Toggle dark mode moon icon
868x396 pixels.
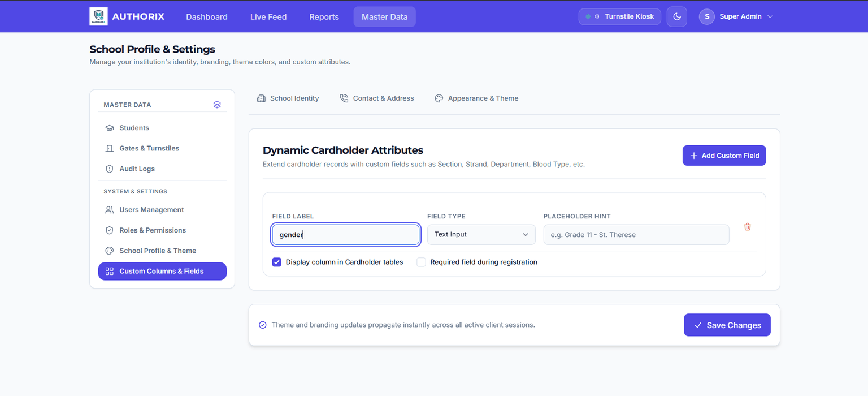tap(677, 16)
